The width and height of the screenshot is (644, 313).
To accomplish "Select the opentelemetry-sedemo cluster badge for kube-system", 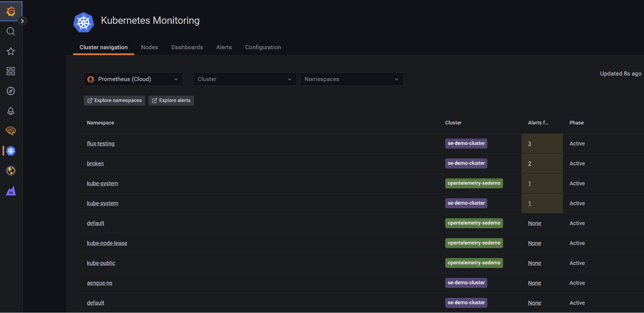I will [x=474, y=183].
